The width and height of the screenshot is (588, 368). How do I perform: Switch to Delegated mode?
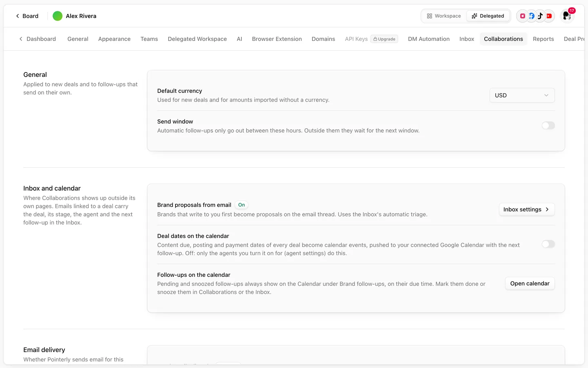(x=488, y=16)
